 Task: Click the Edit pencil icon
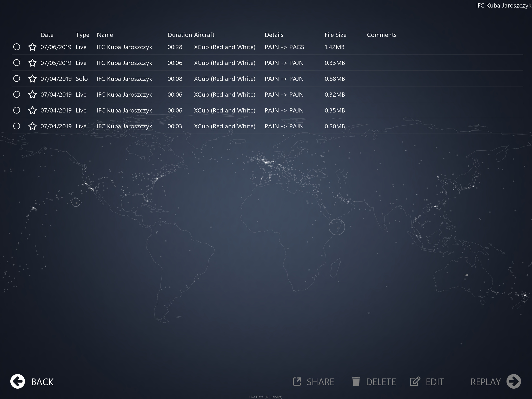coord(415,382)
